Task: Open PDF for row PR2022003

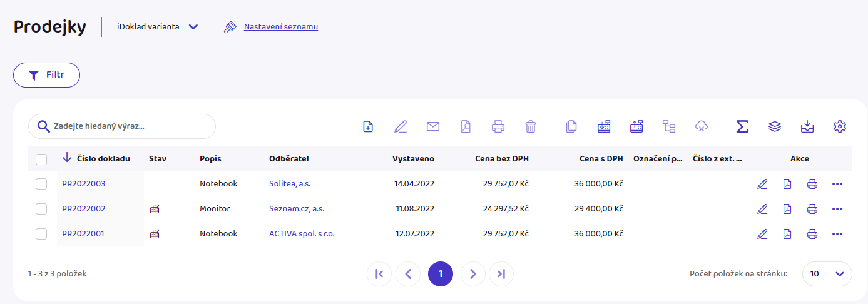Action: click(787, 184)
